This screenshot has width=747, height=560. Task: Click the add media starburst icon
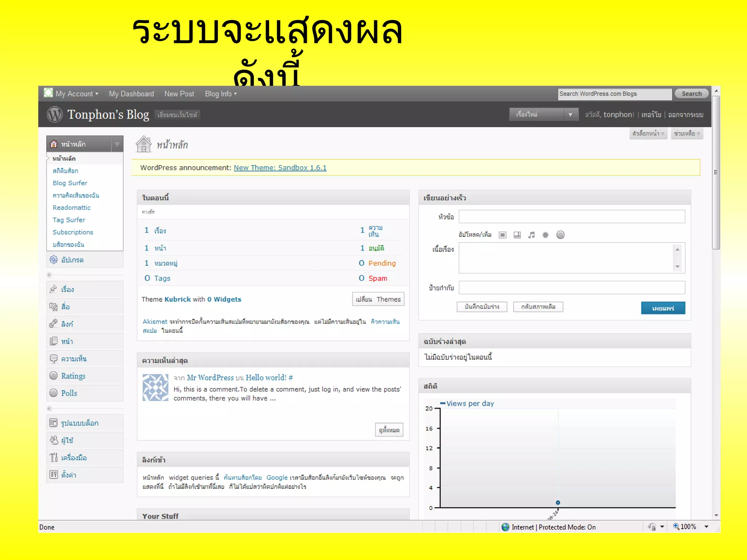pos(546,235)
